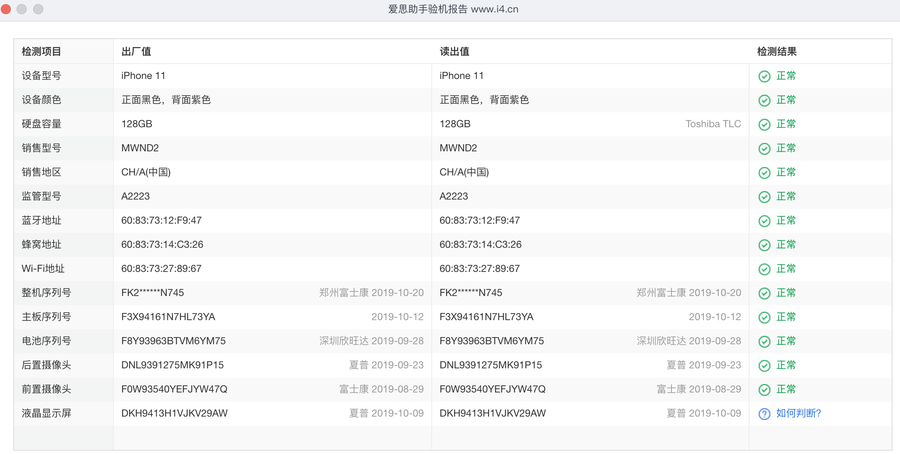Click the green check icon in 设备颜色 row

point(764,100)
